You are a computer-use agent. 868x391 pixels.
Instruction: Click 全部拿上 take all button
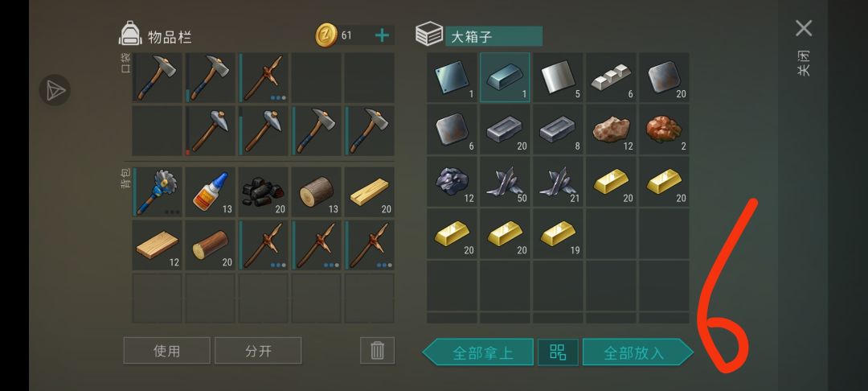[477, 352]
